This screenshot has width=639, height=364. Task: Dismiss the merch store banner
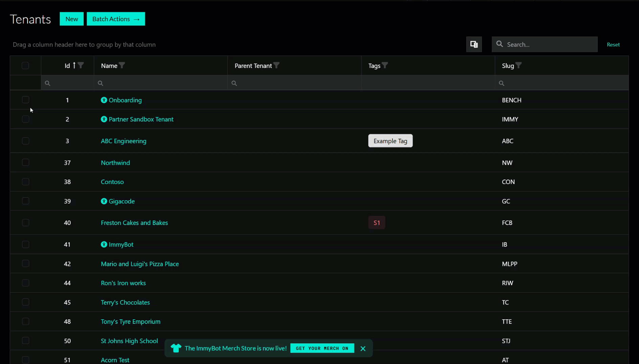click(363, 348)
